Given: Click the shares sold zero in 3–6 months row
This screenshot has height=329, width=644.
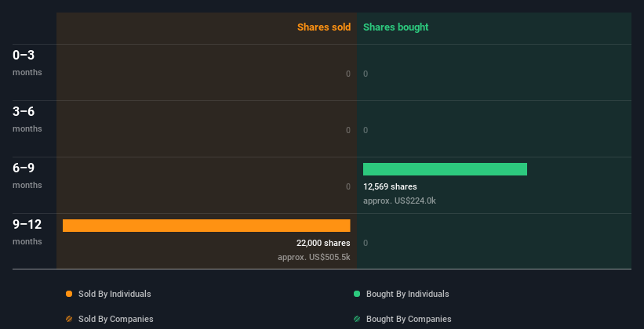Looking at the screenshot, I should coord(348,130).
